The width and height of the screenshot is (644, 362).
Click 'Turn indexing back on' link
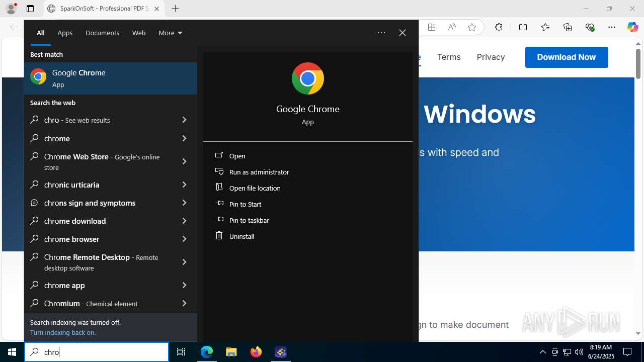[x=63, y=332]
